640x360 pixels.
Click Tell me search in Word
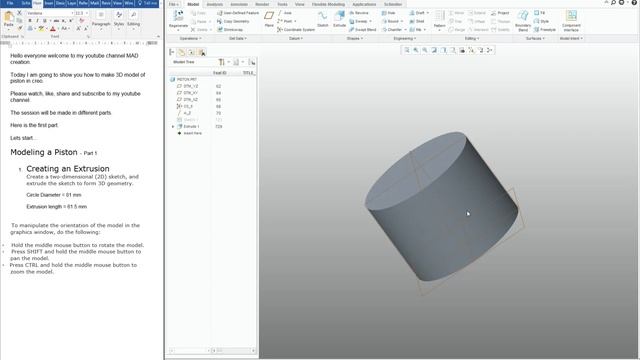148,3
